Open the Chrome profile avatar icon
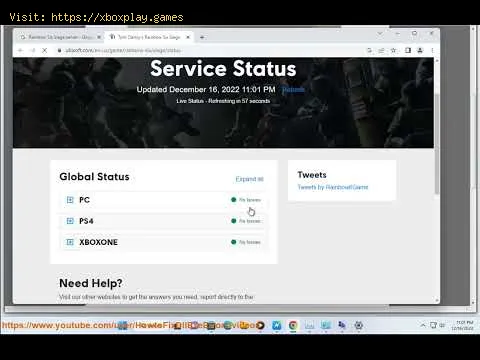Viewport: 480px width, 360px height. [x=420, y=50]
